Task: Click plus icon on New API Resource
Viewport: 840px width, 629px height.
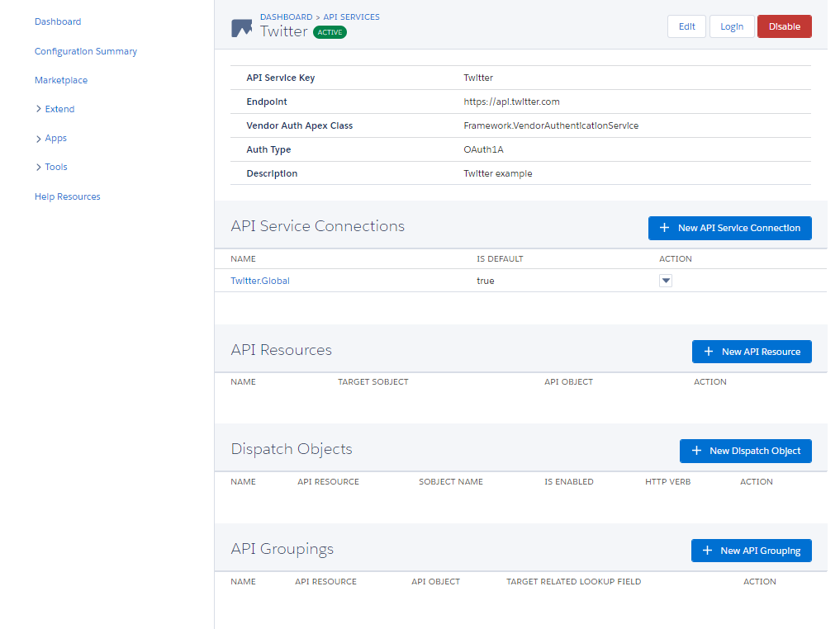Action: [709, 352]
